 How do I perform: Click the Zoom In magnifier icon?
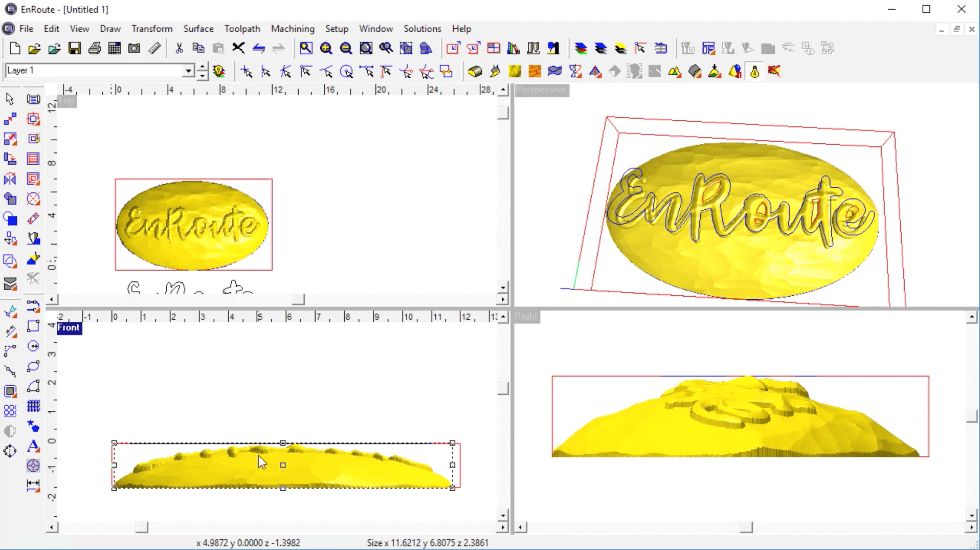click(x=326, y=49)
